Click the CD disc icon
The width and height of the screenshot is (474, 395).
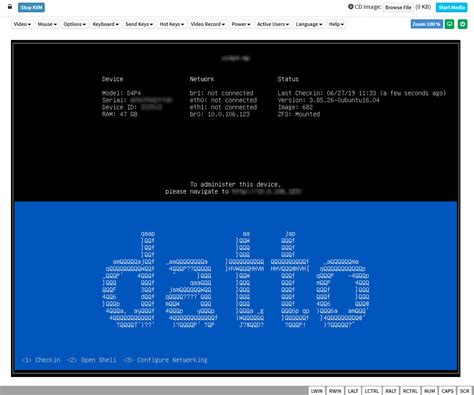(x=351, y=6)
